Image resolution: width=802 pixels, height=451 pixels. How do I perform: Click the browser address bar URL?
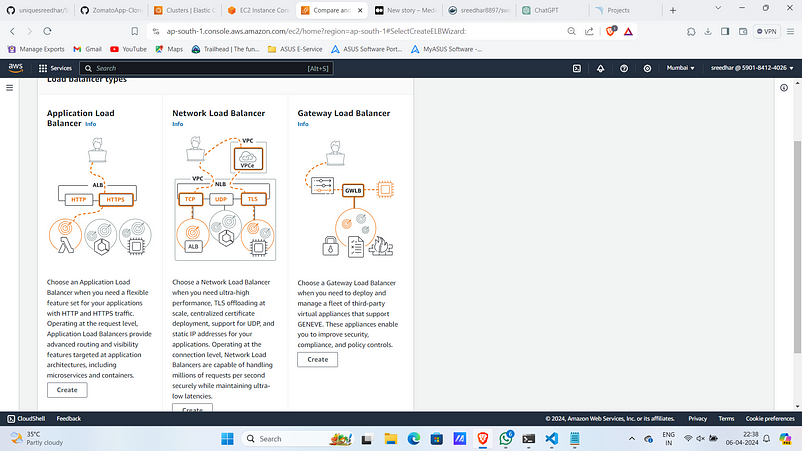click(x=316, y=31)
